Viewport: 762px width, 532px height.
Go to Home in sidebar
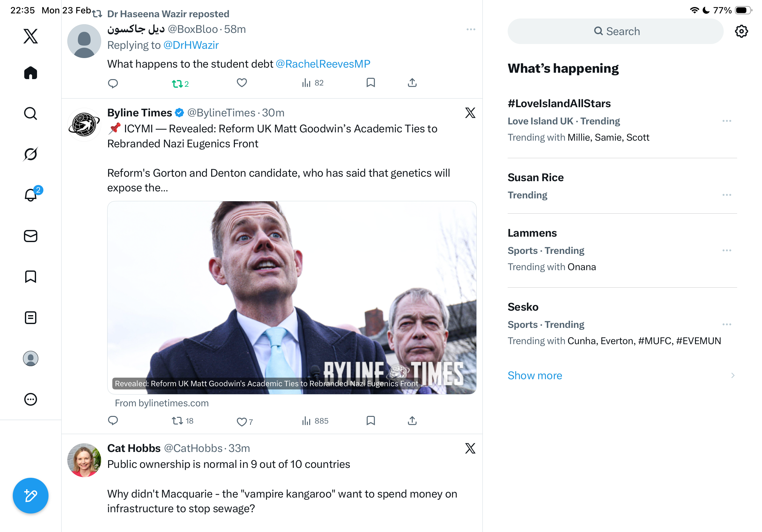(x=31, y=73)
